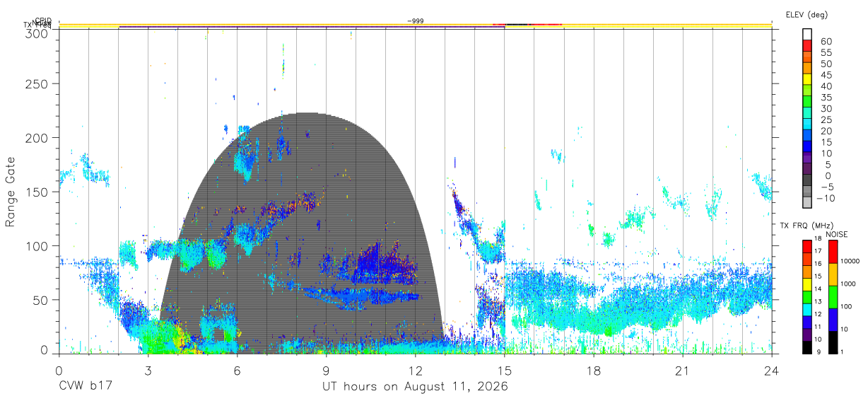This screenshot has width=868, height=401.
Task: Click the '12' hour tick label on x-axis
Action: pyautogui.click(x=415, y=371)
